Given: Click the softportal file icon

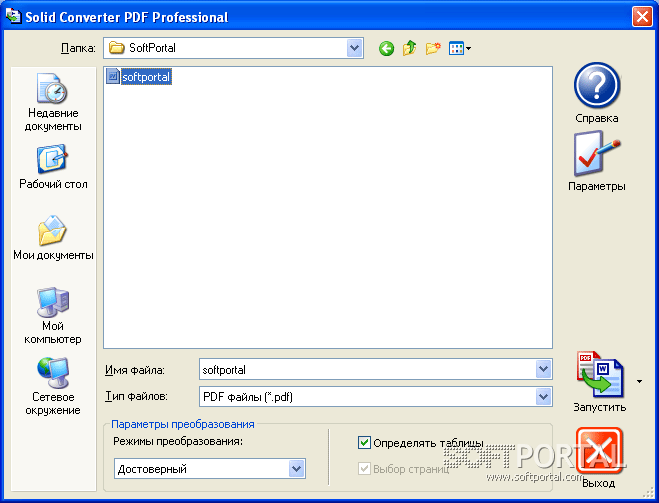Looking at the screenshot, I should point(113,76).
